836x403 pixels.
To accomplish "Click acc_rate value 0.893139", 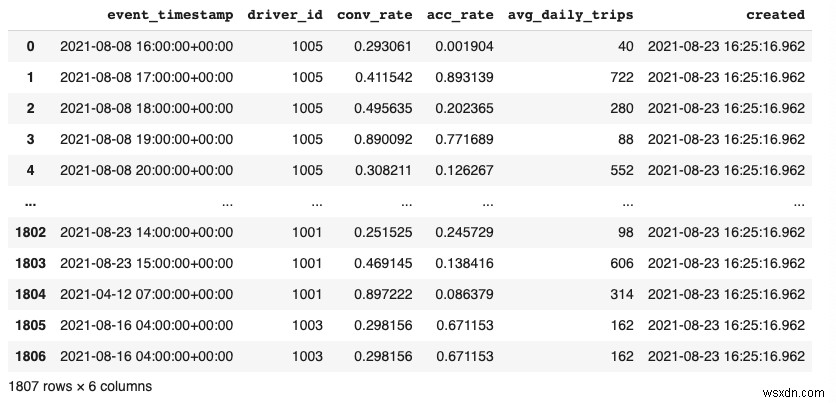I will pos(464,77).
